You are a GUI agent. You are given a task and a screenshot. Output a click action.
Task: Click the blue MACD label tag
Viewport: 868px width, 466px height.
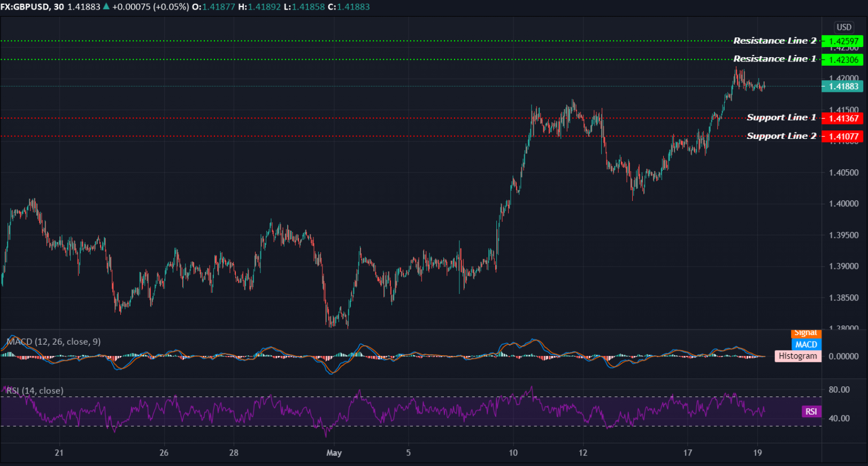[x=806, y=345]
